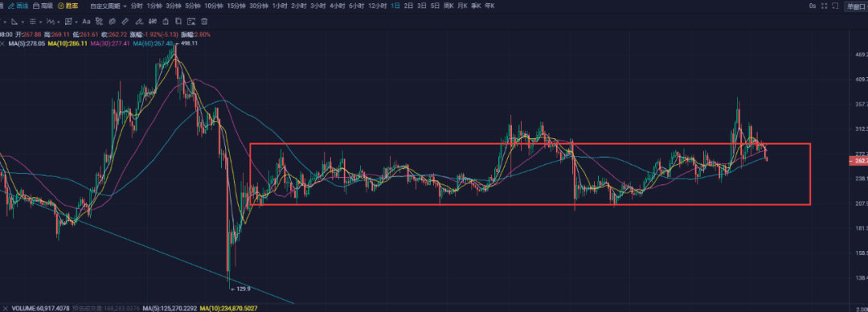Select the Aa text annotation tool
The height and width of the screenshot is (312, 868).
pyautogui.click(x=86, y=22)
